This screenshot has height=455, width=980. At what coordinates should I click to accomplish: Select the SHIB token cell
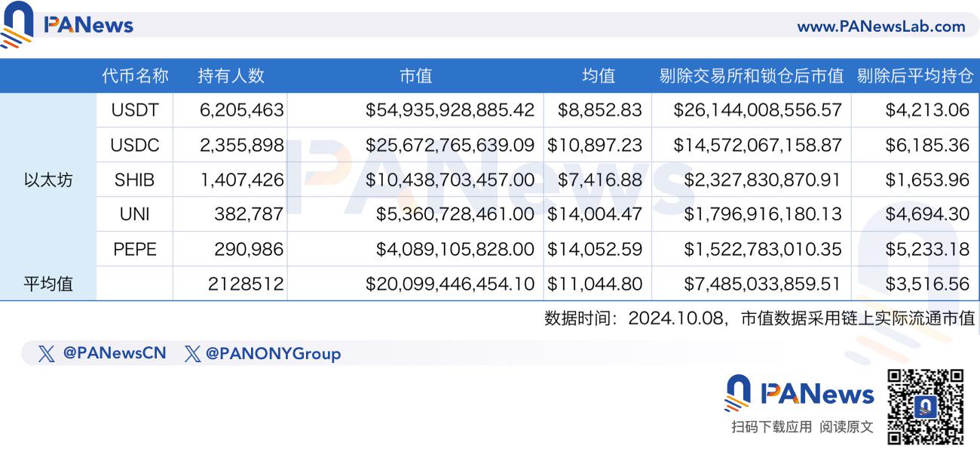pos(135,180)
